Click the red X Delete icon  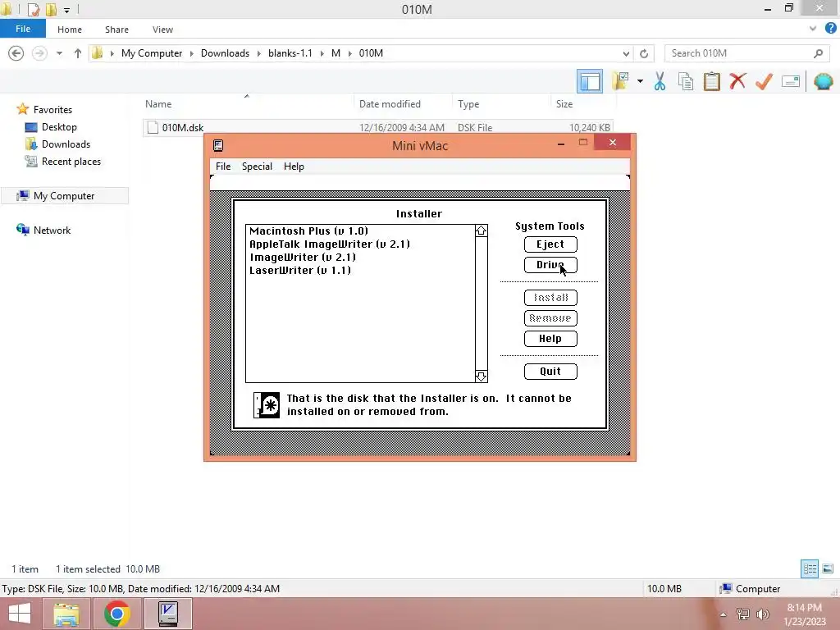coord(737,81)
